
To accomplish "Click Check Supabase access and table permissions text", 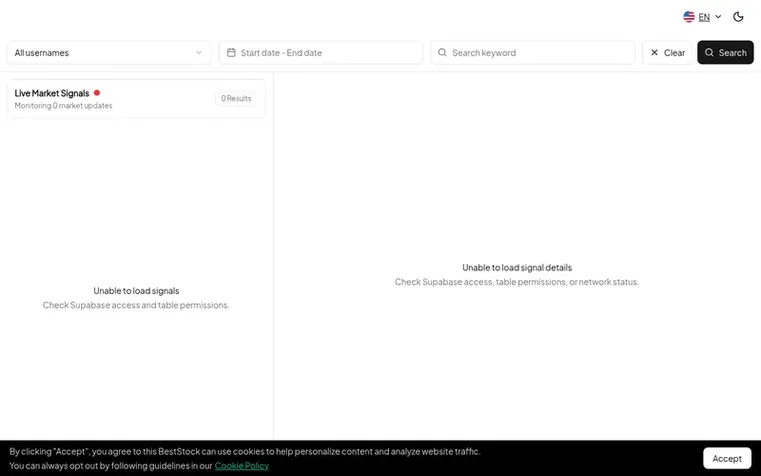I will (x=136, y=305).
